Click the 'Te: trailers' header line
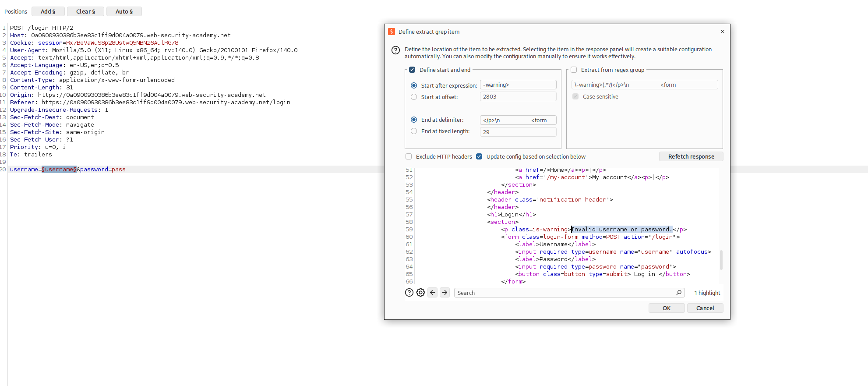The height and width of the screenshot is (386, 868). click(x=31, y=155)
